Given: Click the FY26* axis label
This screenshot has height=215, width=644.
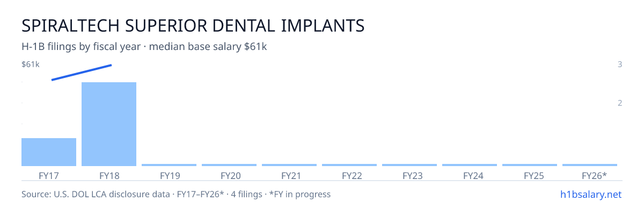Looking at the screenshot, I should tap(595, 176).
